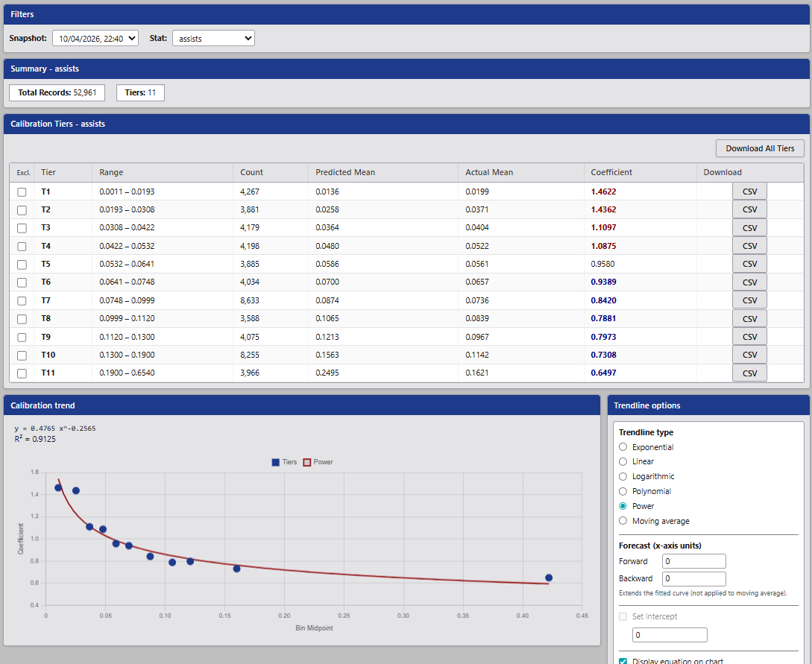Click the T9 predicted mean 0.1213

tap(327, 337)
